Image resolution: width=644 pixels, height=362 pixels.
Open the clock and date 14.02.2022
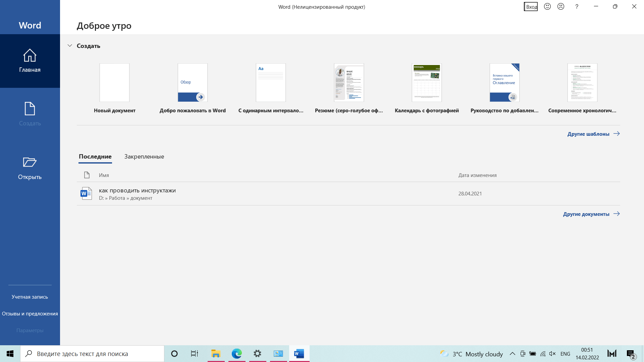(x=587, y=354)
